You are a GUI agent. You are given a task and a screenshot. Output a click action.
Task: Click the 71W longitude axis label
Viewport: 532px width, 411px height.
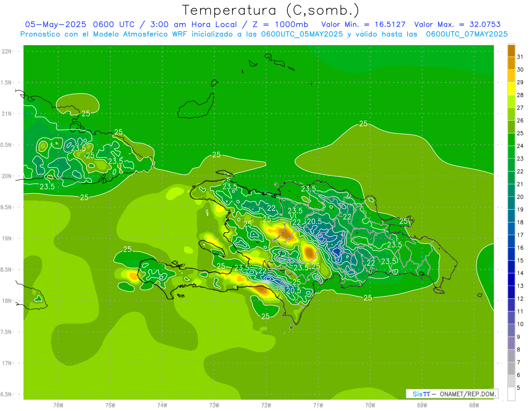click(x=318, y=405)
